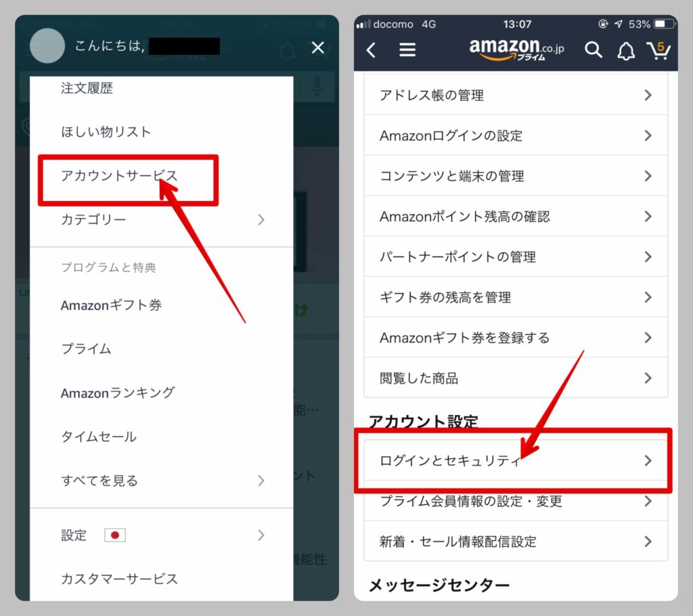Tap the amazon.co.jp logo
693x616 pixels.
[516, 49]
